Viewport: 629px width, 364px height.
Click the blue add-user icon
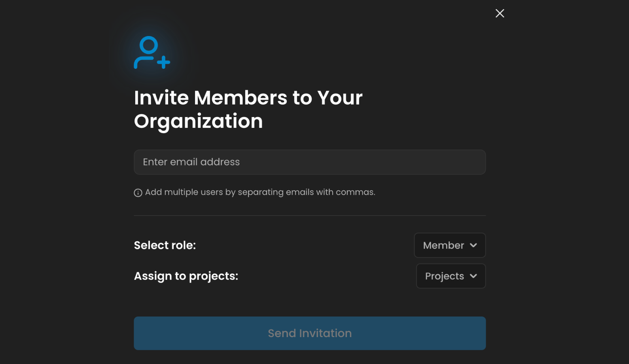tap(152, 53)
